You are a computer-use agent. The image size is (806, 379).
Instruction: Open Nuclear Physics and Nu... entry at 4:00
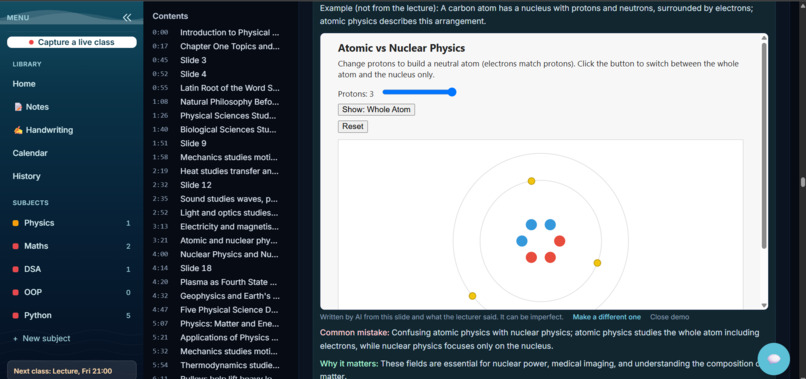pos(216,255)
